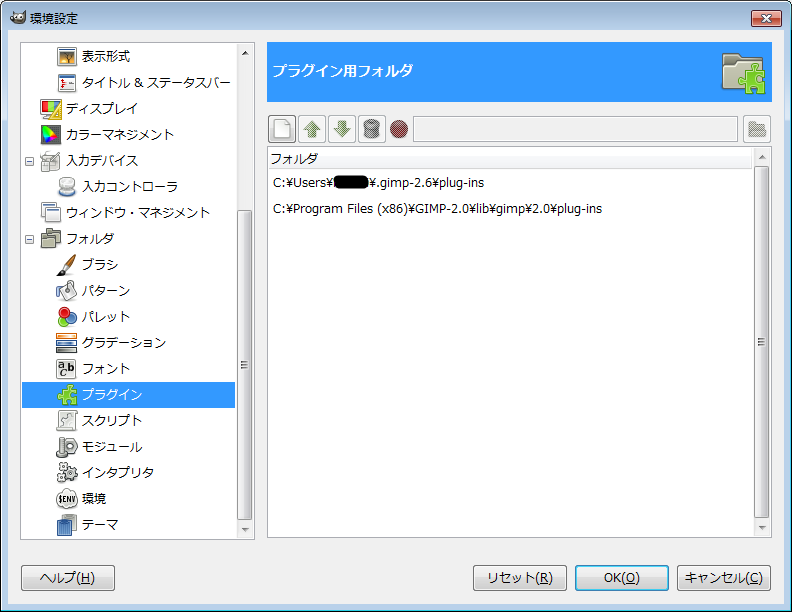792x612 pixels.
Task: Collapse the 入力デバイス tree node
Action: click(x=29, y=162)
